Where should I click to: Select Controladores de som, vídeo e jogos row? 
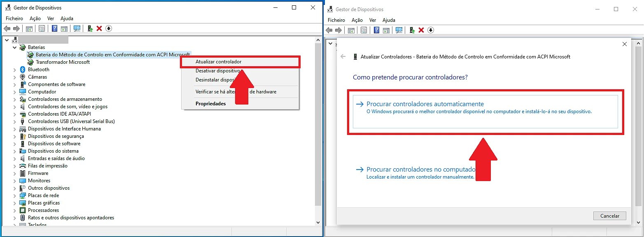click(x=68, y=107)
